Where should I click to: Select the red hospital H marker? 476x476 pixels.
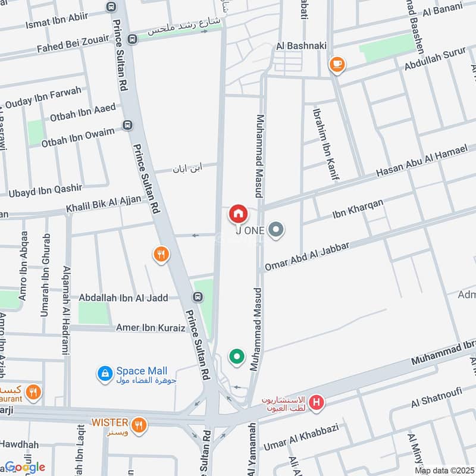[317, 403]
